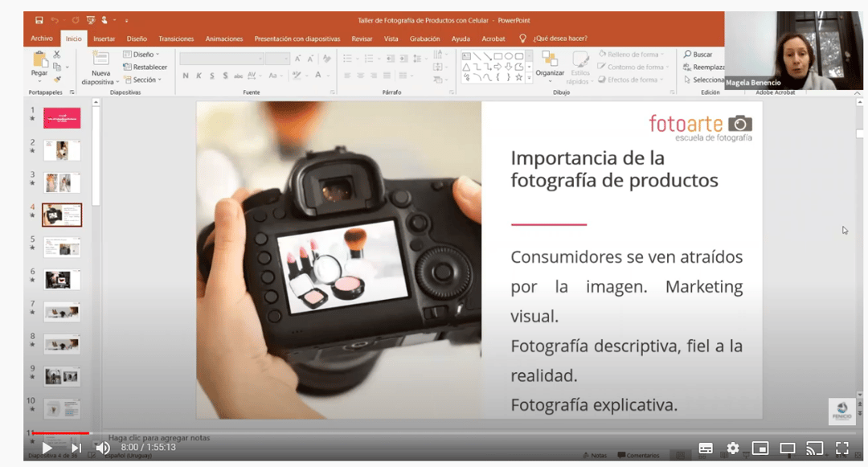The height and width of the screenshot is (467, 868).
Task: Enable miniplayer mode
Action: [x=759, y=448]
